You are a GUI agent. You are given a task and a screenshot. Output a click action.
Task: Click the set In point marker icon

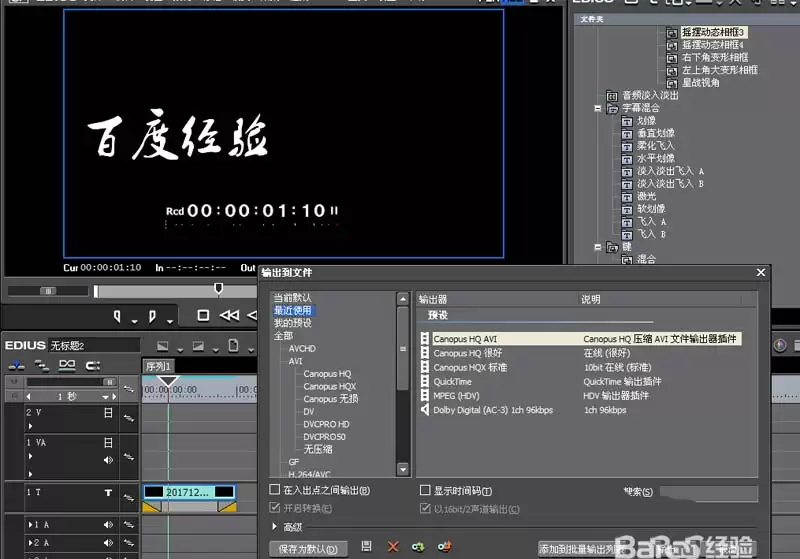tap(117, 317)
